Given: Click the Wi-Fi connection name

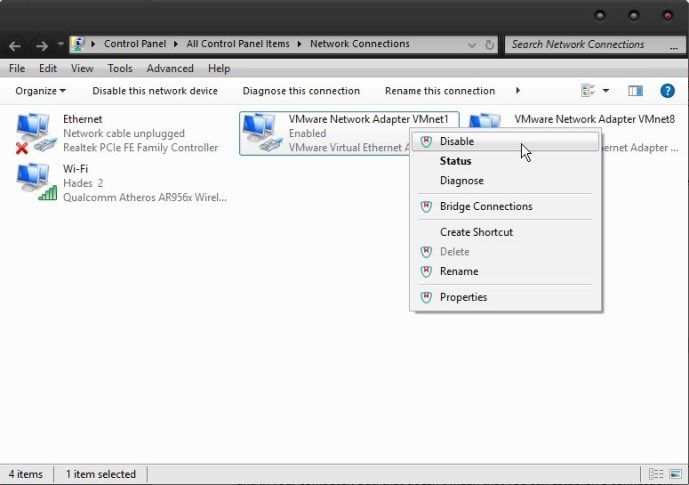Looking at the screenshot, I should click(76, 169).
